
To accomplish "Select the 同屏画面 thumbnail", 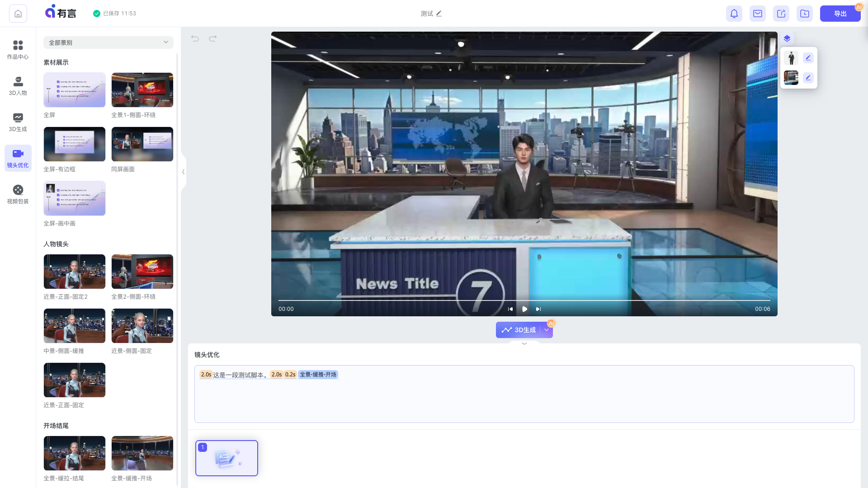I will click(x=142, y=144).
